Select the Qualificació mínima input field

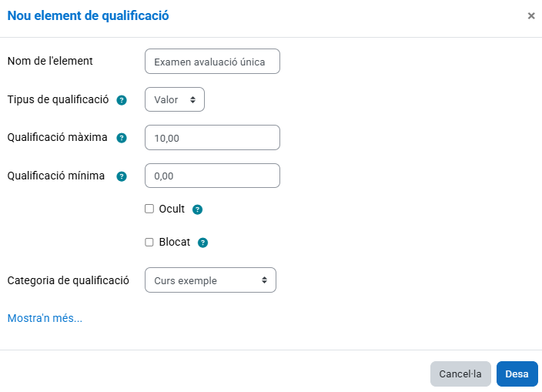click(212, 176)
